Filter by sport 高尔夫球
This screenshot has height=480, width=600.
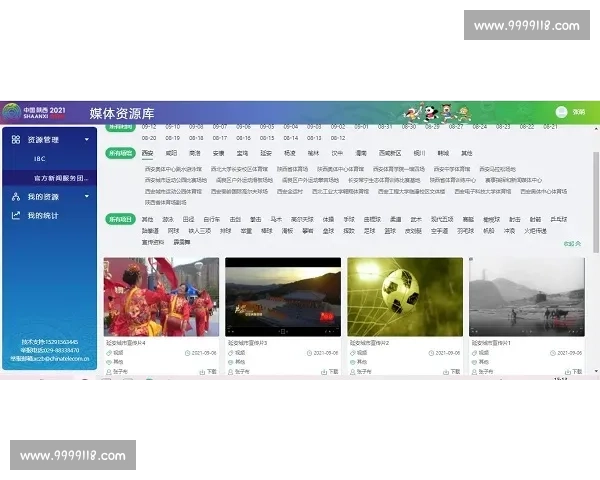coord(302,219)
